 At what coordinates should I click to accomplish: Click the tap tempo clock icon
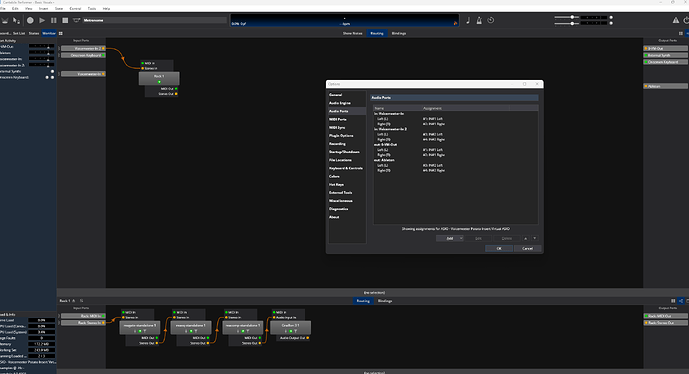click(491, 20)
